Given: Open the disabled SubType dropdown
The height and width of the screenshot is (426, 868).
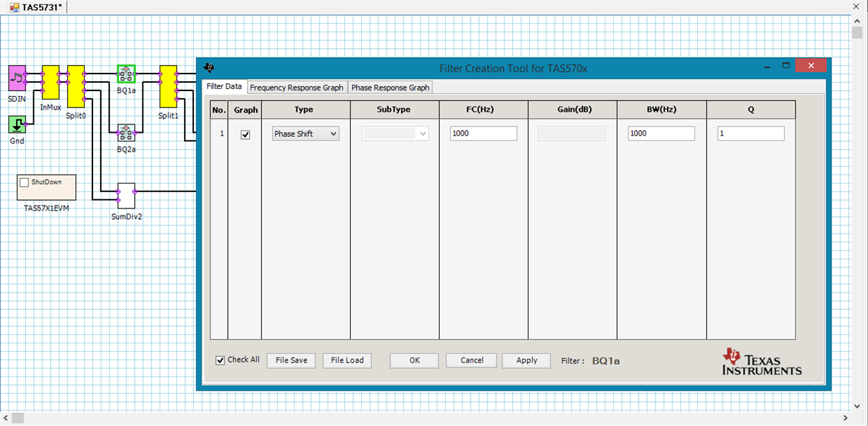Looking at the screenshot, I should 395,134.
